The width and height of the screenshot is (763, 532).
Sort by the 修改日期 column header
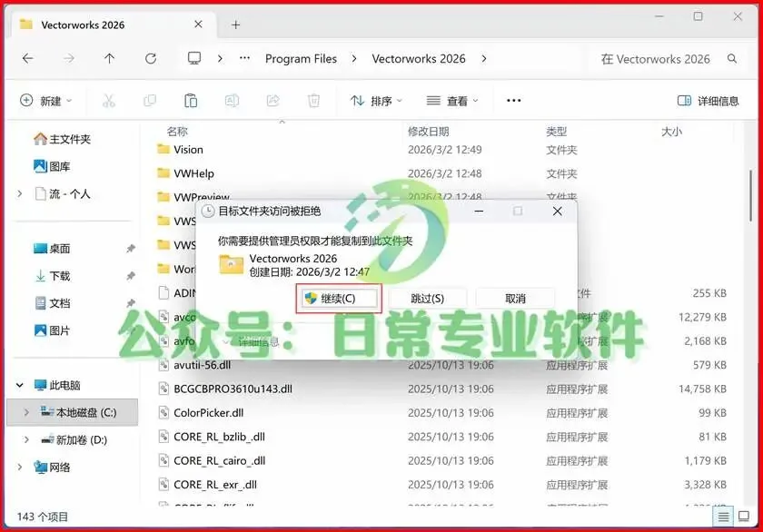(428, 132)
